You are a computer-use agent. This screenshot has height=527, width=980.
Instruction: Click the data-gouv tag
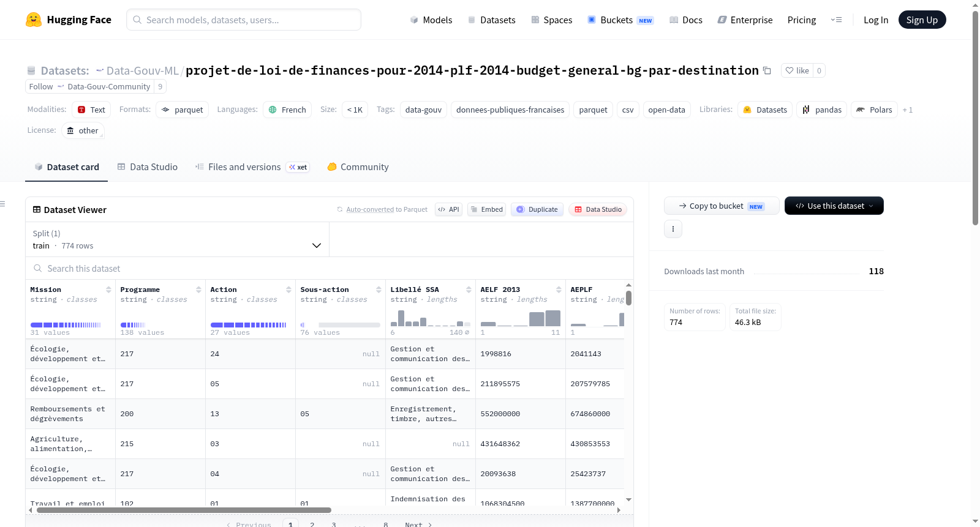click(x=423, y=110)
